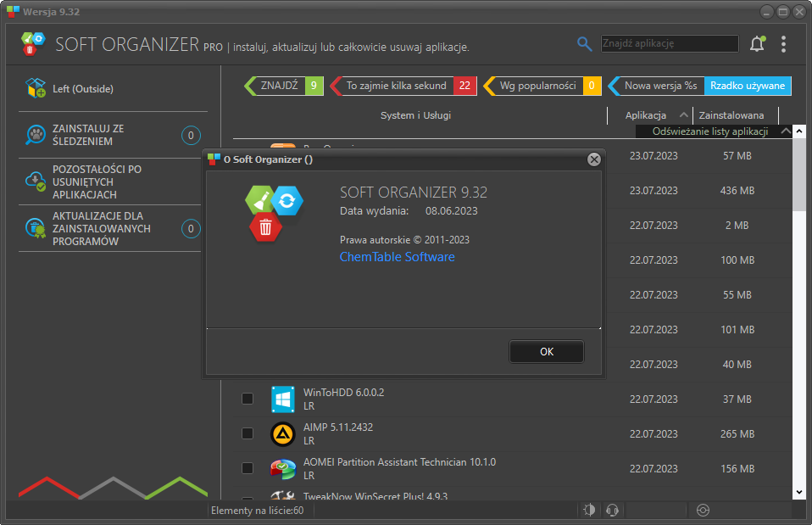Click the Zainstalowana column header
This screenshot has height=525, width=812.
[731, 115]
